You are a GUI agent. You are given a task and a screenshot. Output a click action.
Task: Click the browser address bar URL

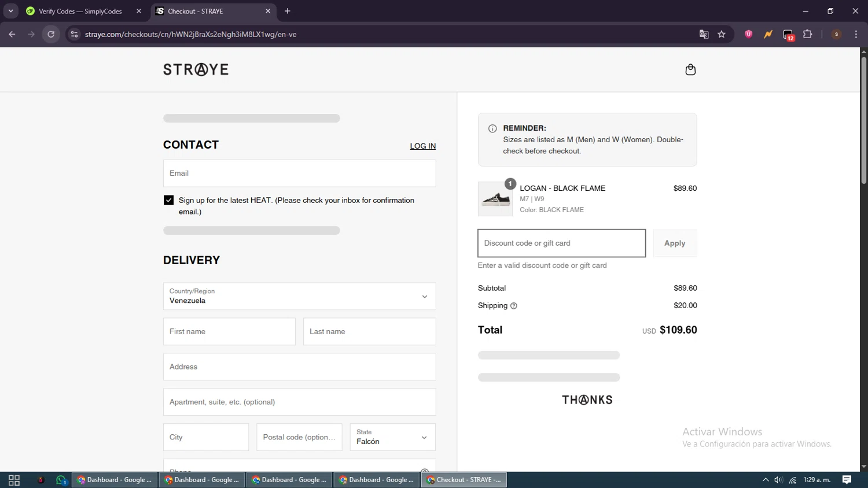[x=191, y=34]
